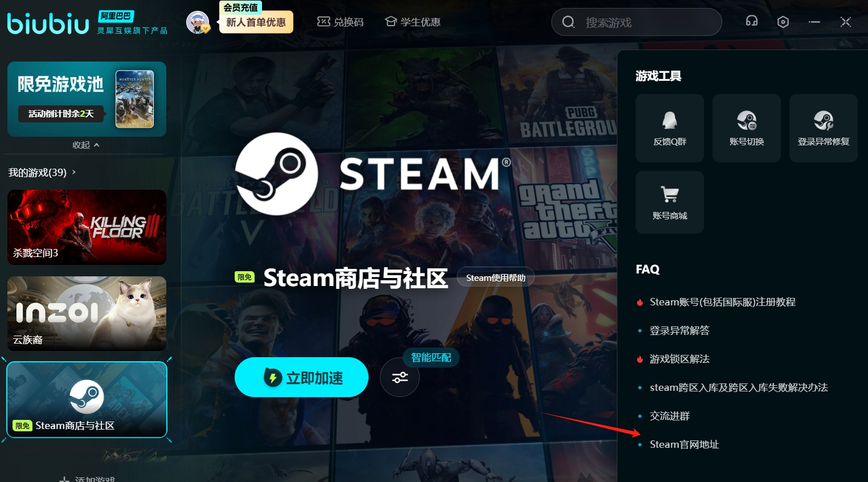Select the 杀戮空间3 game card

pyautogui.click(x=87, y=227)
